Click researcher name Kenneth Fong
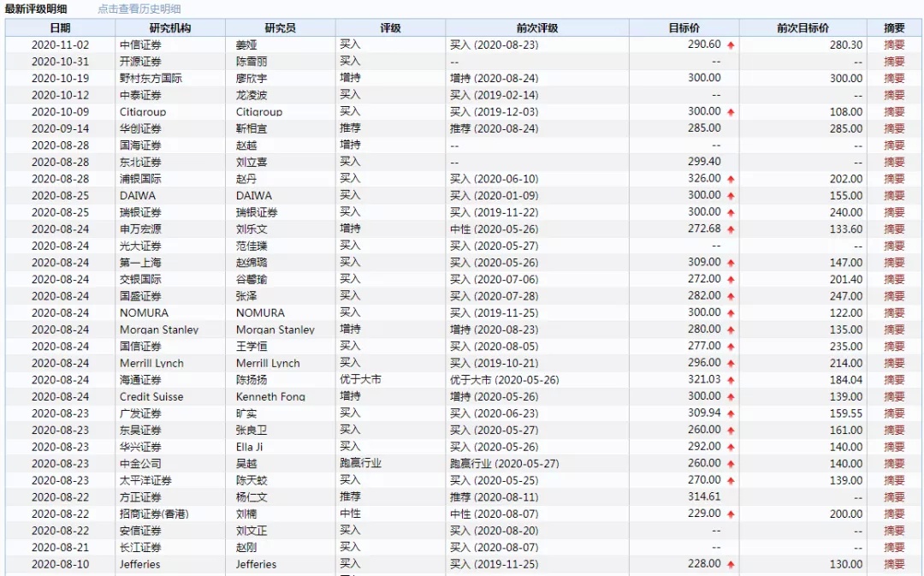Viewport: 924px width, 576px height. point(270,397)
